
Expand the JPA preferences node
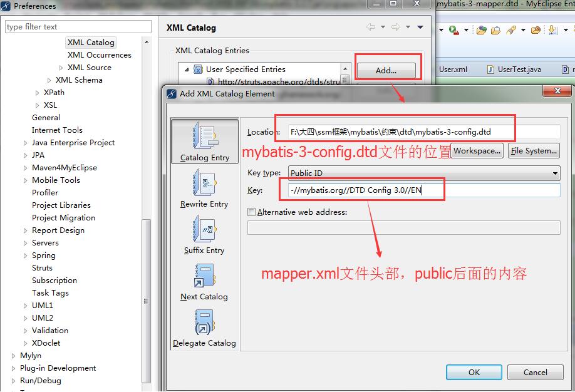pyautogui.click(x=25, y=155)
